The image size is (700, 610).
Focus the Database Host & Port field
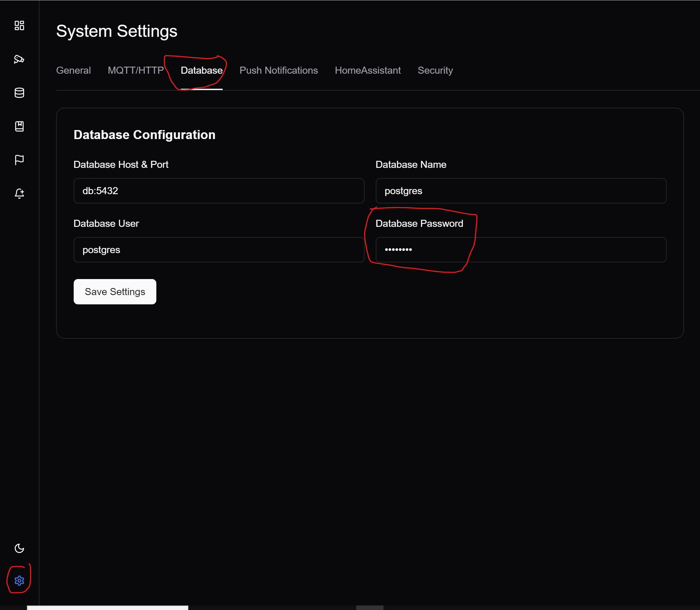219,191
